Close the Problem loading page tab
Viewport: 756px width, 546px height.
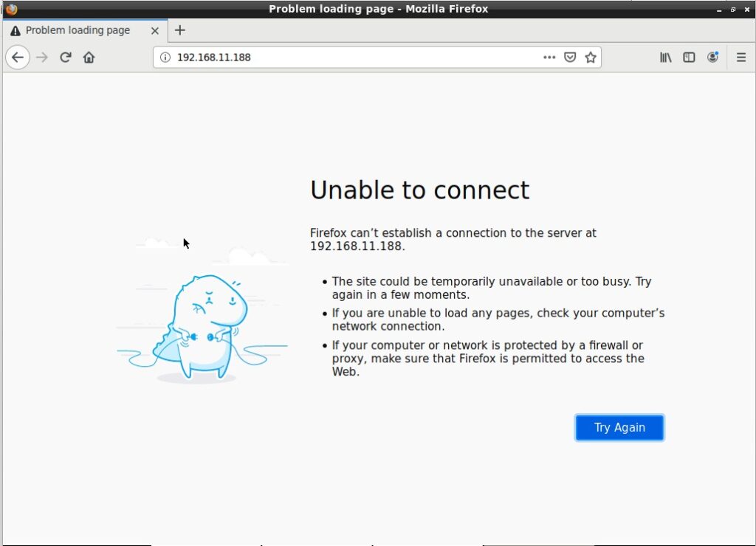(155, 31)
